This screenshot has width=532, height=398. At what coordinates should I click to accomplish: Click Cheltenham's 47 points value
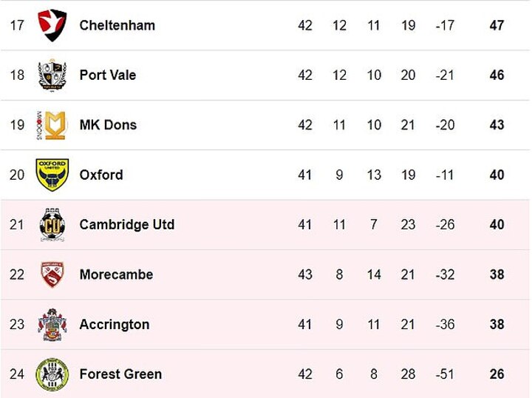497,25
